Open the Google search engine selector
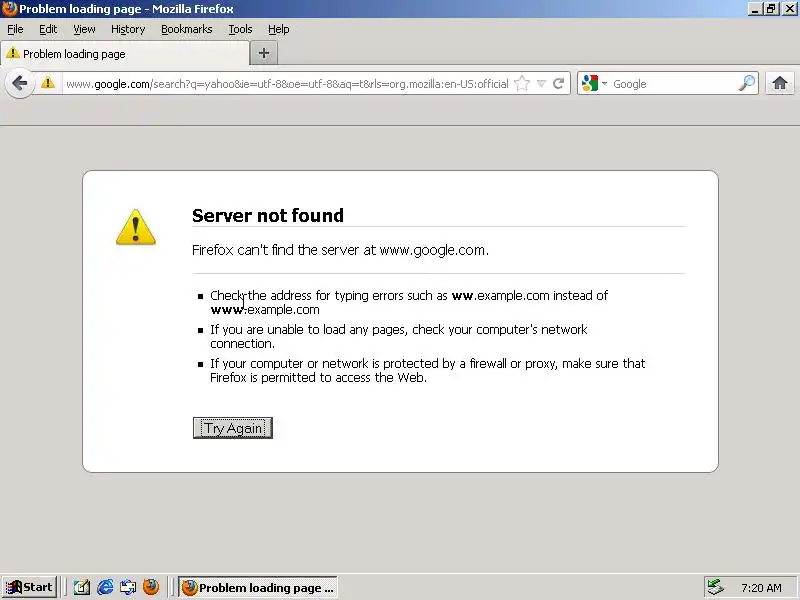This screenshot has height=600, width=800. (x=594, y=83)
